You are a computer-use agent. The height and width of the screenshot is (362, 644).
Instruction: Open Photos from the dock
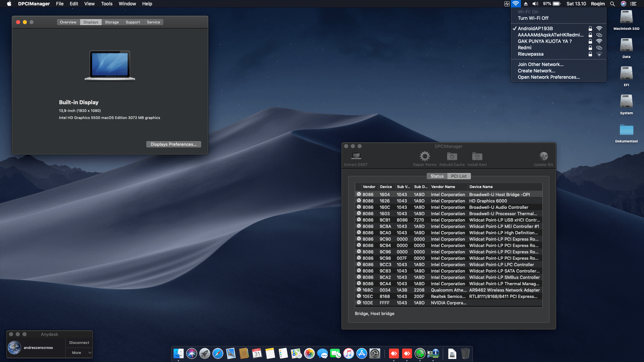click(x=309, y=353)
